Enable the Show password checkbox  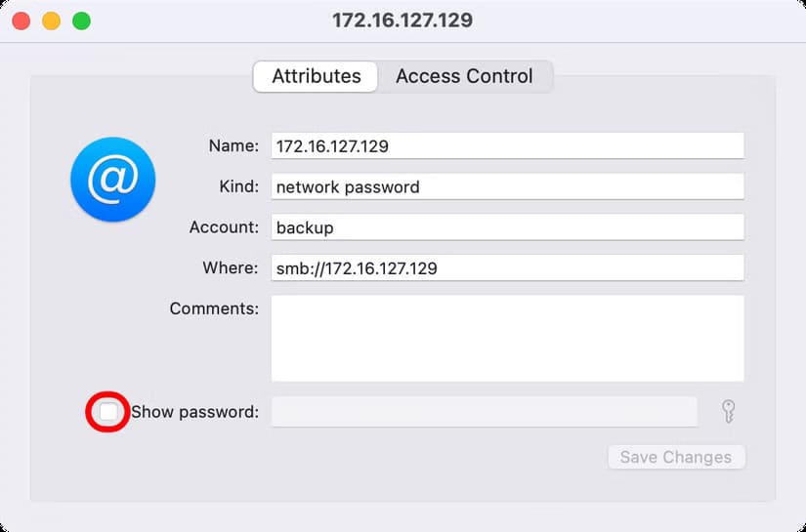(108, 412)
